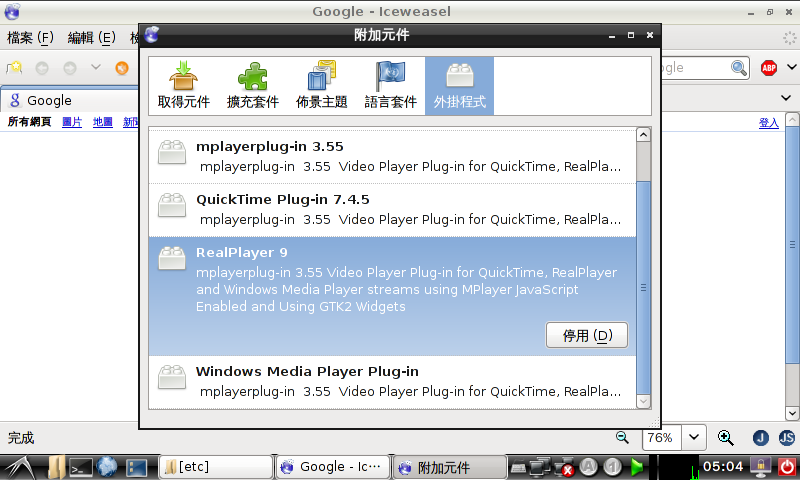Click the 76% zoom level field
Image resolution: width=800 pixels, height=480 pixels.
coord(661,438)
